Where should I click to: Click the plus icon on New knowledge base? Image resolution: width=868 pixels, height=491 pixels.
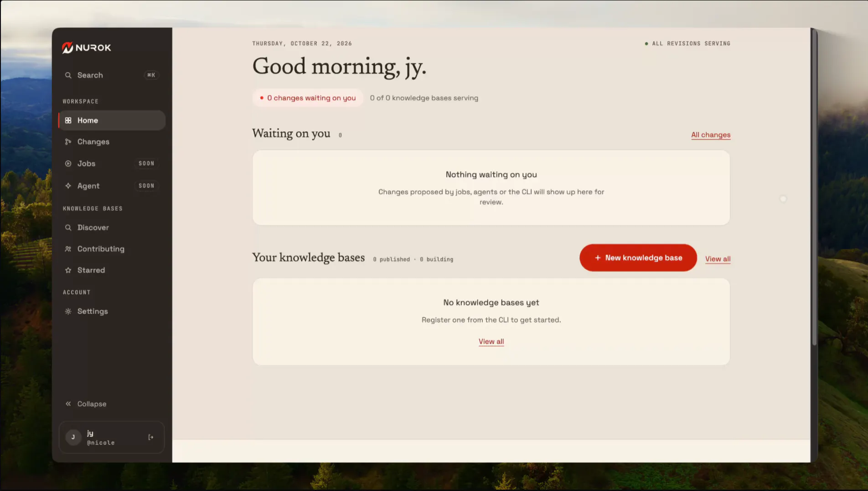[598, 258]
